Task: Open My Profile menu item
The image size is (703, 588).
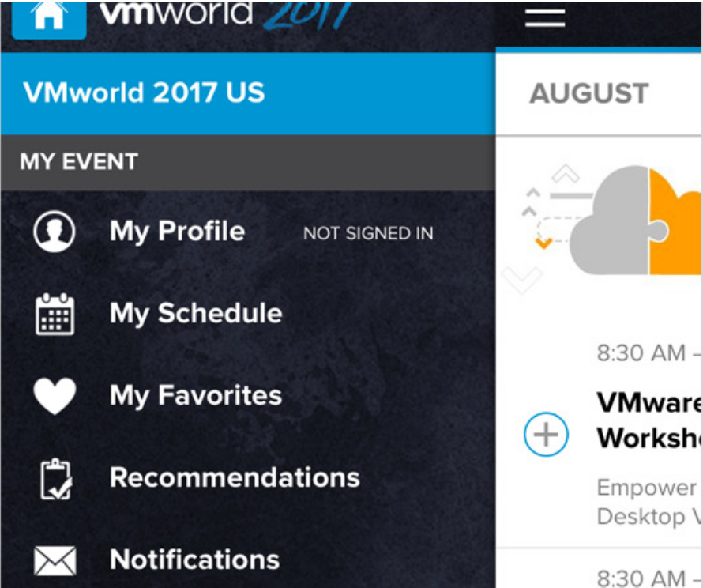Action: 177,232
